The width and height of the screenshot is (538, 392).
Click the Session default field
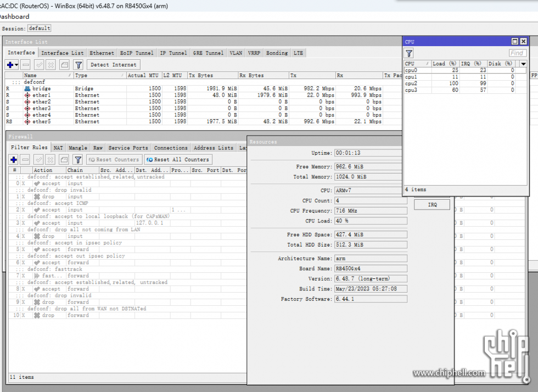click(x=40, y=28)
